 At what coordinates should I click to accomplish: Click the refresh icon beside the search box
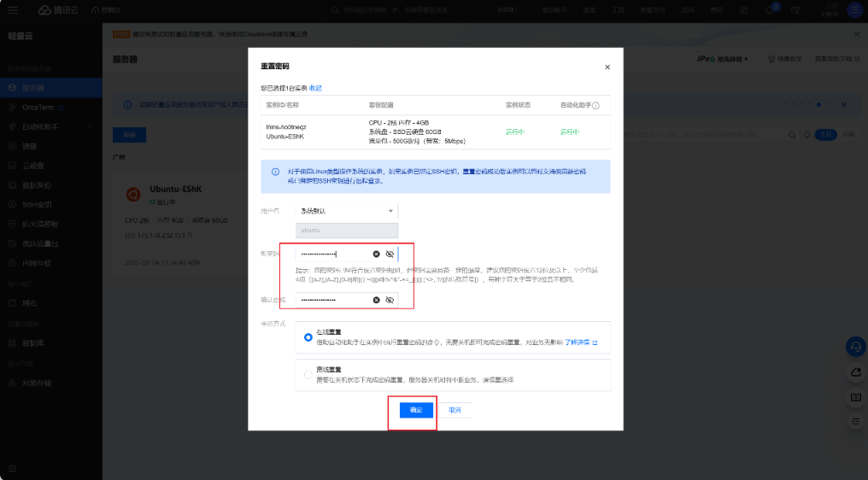pos(807,135)
